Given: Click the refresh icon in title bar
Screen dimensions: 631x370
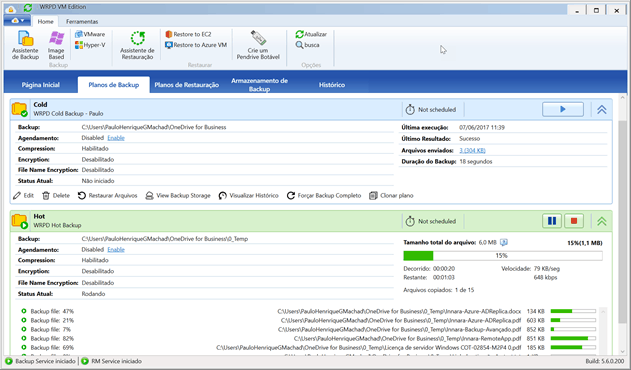Looking at the screenshot, I should [28, 8].
